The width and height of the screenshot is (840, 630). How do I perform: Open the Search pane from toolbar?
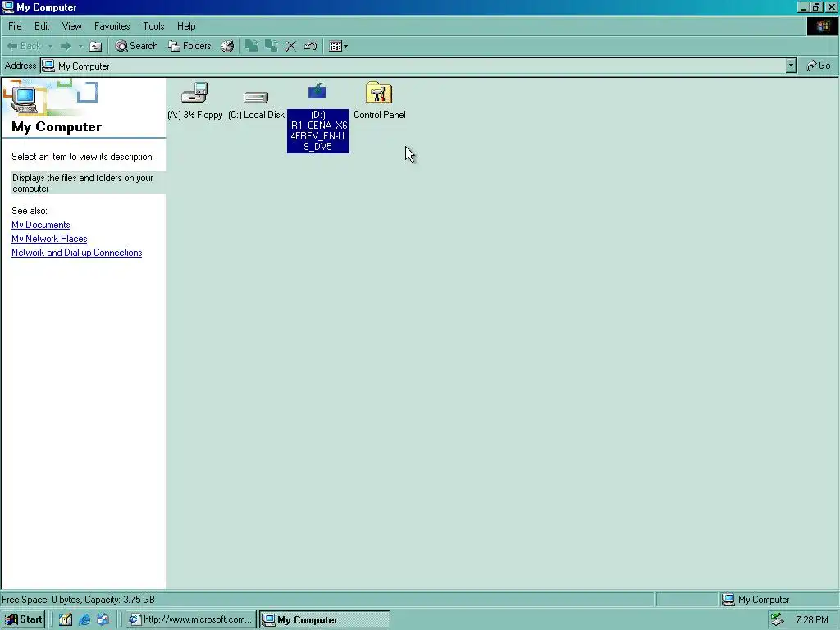coord(137,46)
